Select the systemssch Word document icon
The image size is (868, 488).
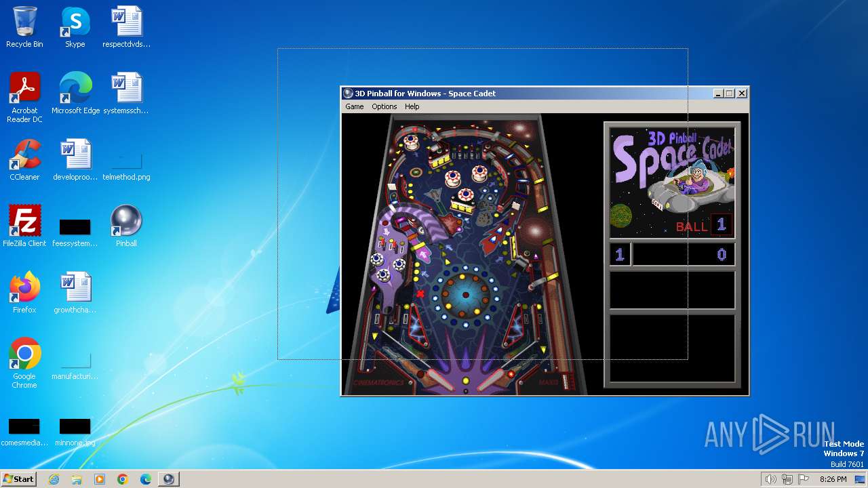126,94
